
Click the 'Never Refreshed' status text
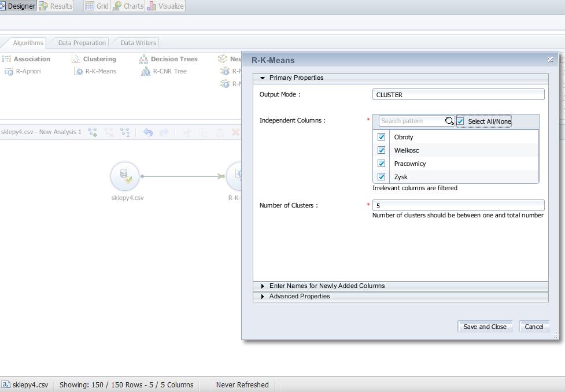(x=242, y=385)
